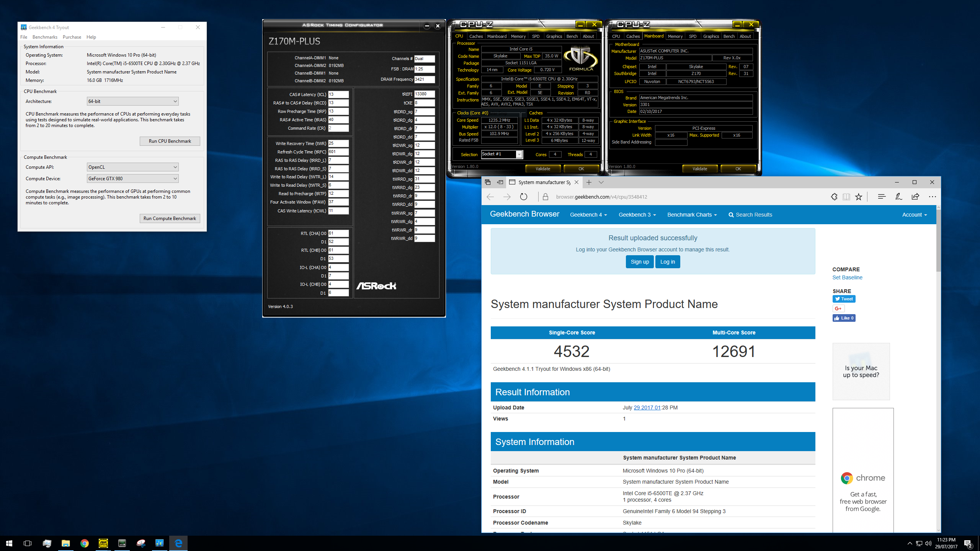This screenshot has width=980, height=551.
Task: Add page to favorites with star
Action: tap(859, 197)
